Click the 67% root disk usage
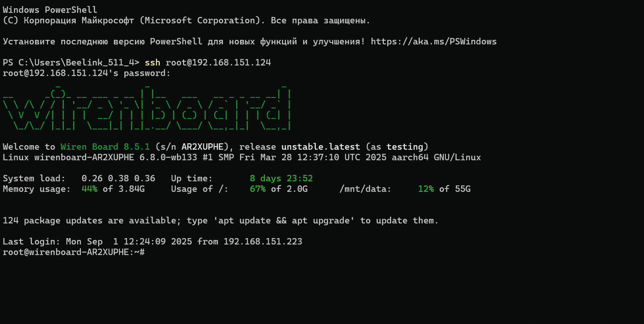Viewport: 644px width, 324px height. [258, 189]
